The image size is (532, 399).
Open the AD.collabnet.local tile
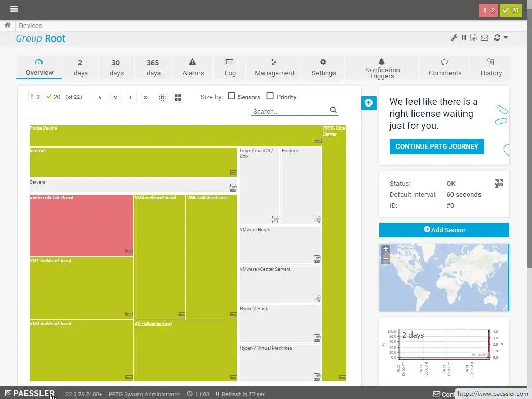tap(185, 351)
